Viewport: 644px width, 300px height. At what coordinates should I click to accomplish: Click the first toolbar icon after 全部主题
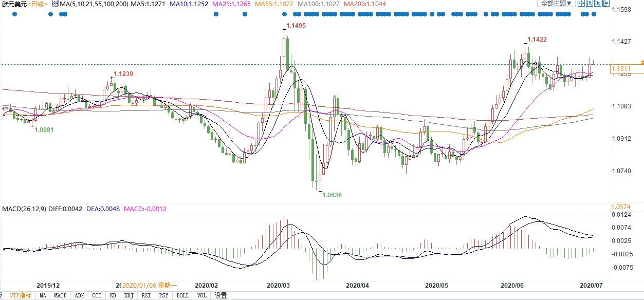(x=581, y=3)
